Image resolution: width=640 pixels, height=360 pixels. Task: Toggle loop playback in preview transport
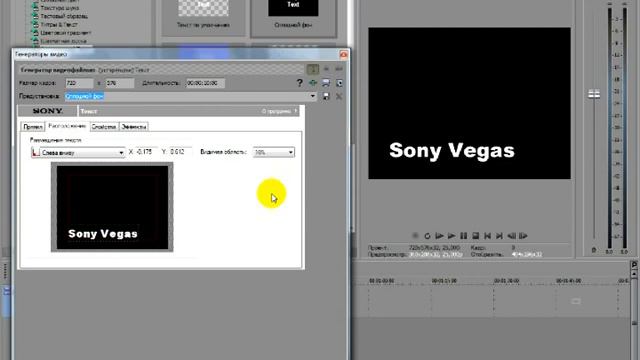coord(427,236)
